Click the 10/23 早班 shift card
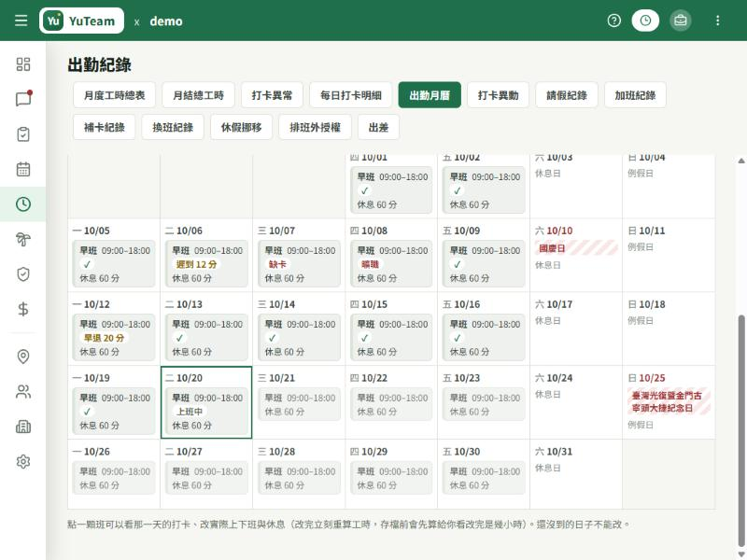This screenshot has width=747, height=560. point(484,404)
